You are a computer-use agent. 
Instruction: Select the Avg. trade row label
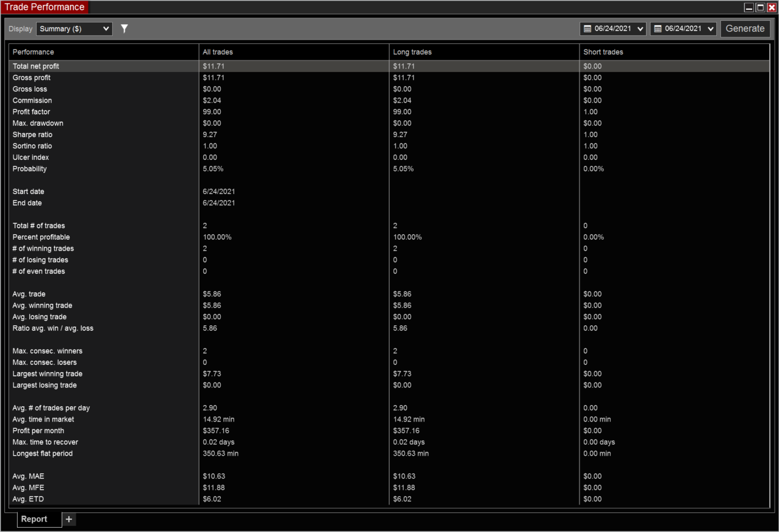[x=29, y=294]
